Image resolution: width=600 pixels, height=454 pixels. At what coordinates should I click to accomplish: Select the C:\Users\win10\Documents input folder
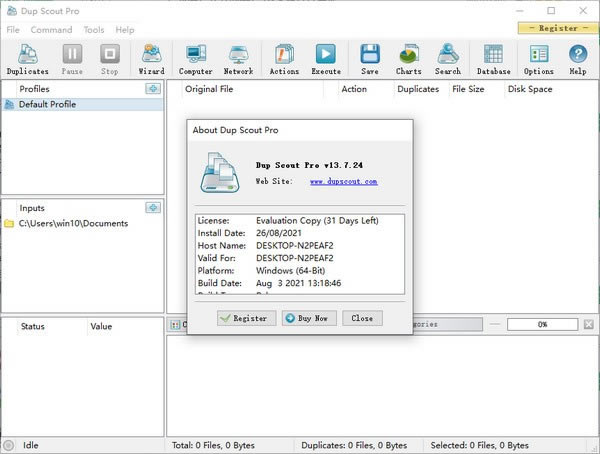pyautogui.click(x=73, y=223)
